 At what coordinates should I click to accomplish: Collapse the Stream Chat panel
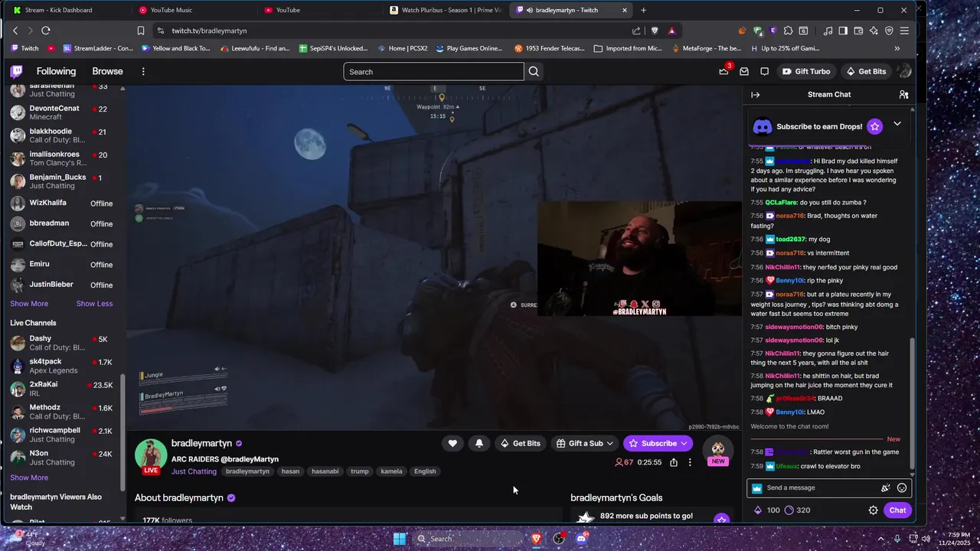(755, 95)
